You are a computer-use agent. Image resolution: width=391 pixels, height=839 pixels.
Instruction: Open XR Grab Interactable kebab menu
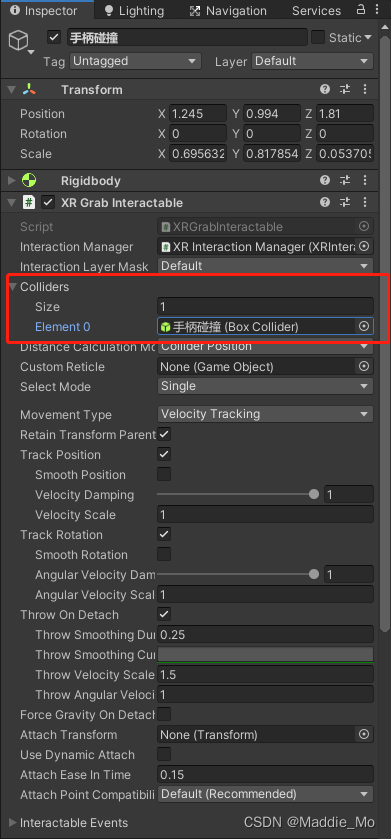[365, 202]
